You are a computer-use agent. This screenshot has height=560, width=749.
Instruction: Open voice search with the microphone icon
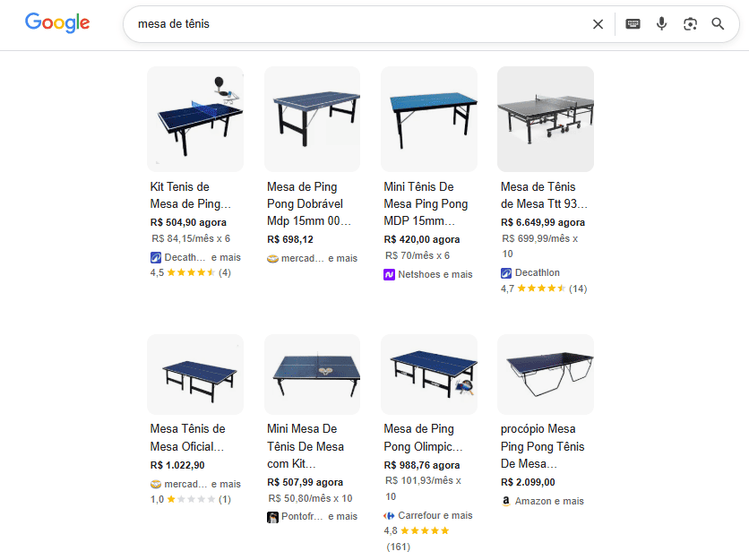click(661, 23)
